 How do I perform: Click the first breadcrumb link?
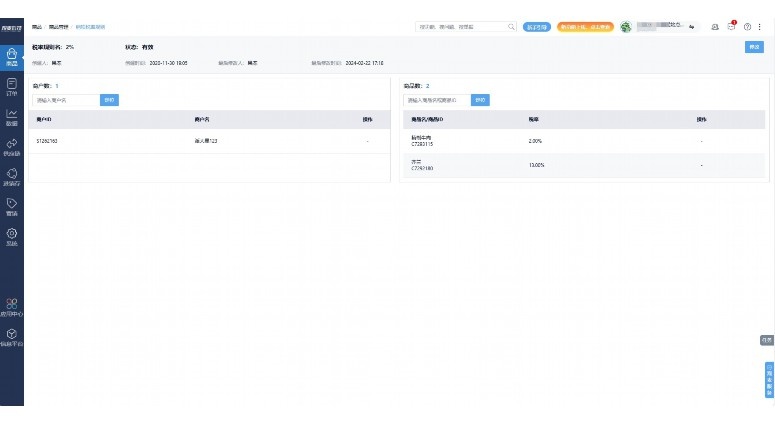click(x=37, y=27)
